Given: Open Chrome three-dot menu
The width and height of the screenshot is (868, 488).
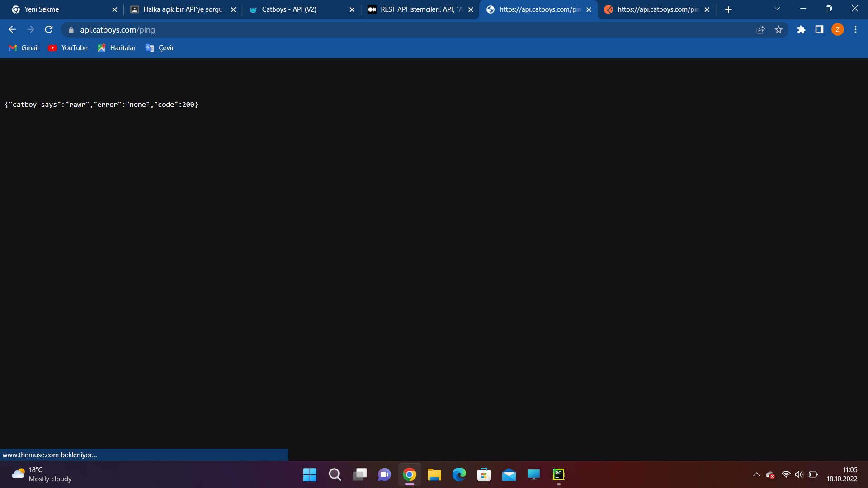Looking at the screenshot, I should pos(855,30).
